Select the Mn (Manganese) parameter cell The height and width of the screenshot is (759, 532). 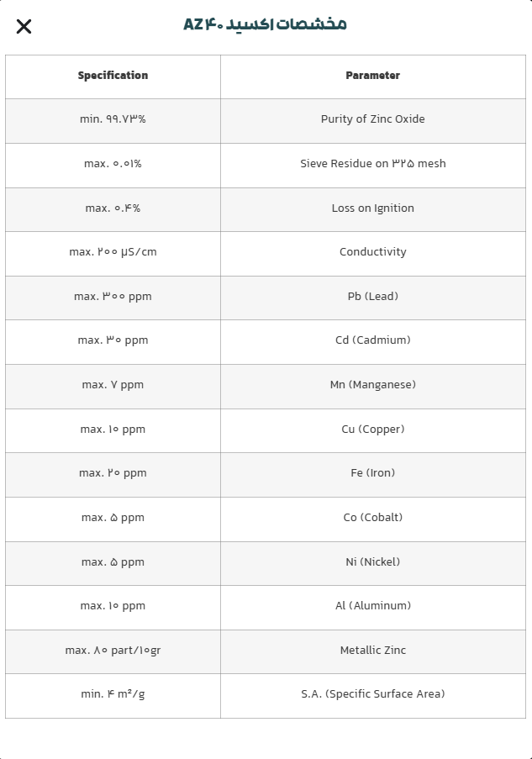click(x=372, y=385)
